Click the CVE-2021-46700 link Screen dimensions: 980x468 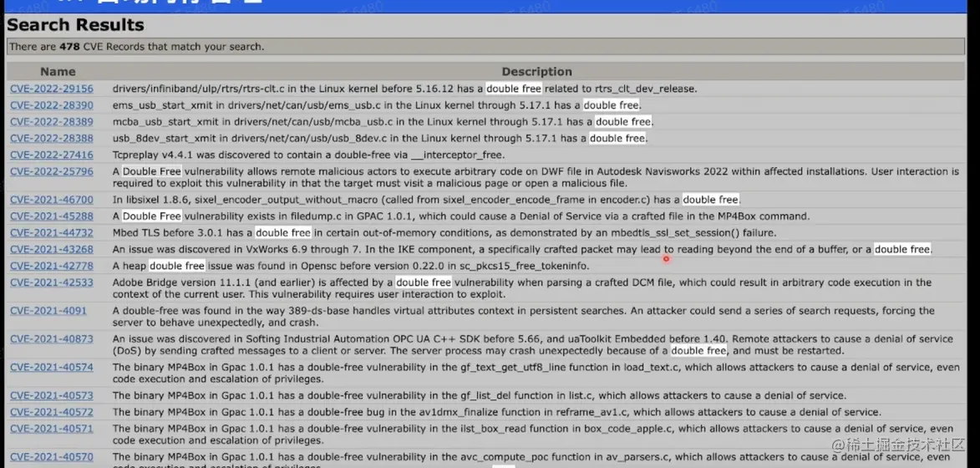[x=51, y=200]
